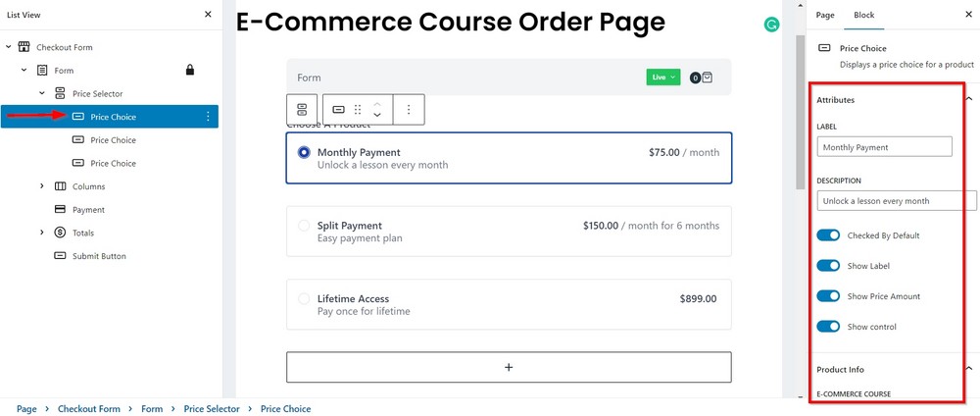Click Checkout Form in breadcrumb bar

pyautogui.click(x=89, y=408)
